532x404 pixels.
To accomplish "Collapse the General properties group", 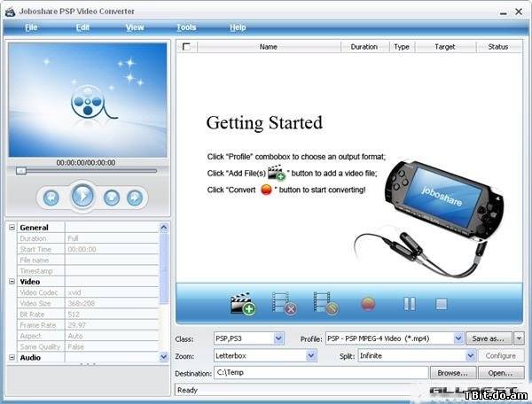I will tap(12, 227).
